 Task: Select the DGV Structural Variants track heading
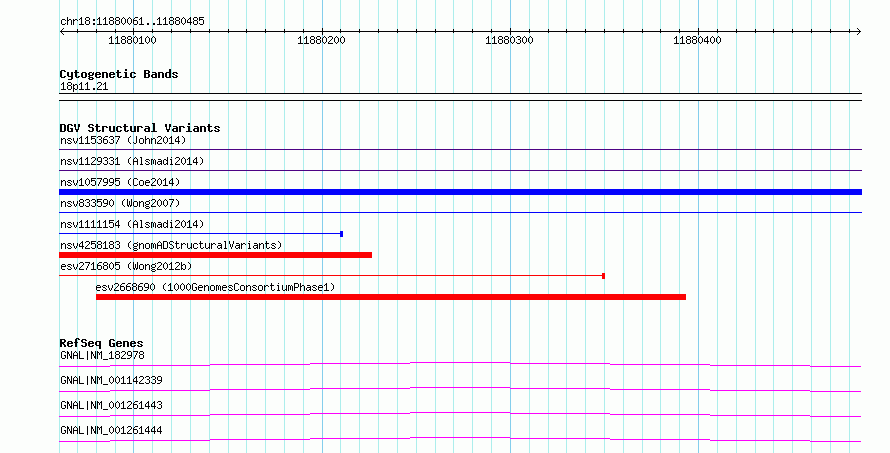(140, 128)
